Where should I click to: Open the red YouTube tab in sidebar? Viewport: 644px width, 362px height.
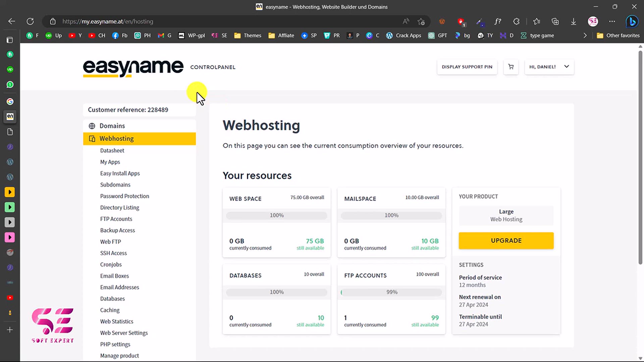pos(10,298)
